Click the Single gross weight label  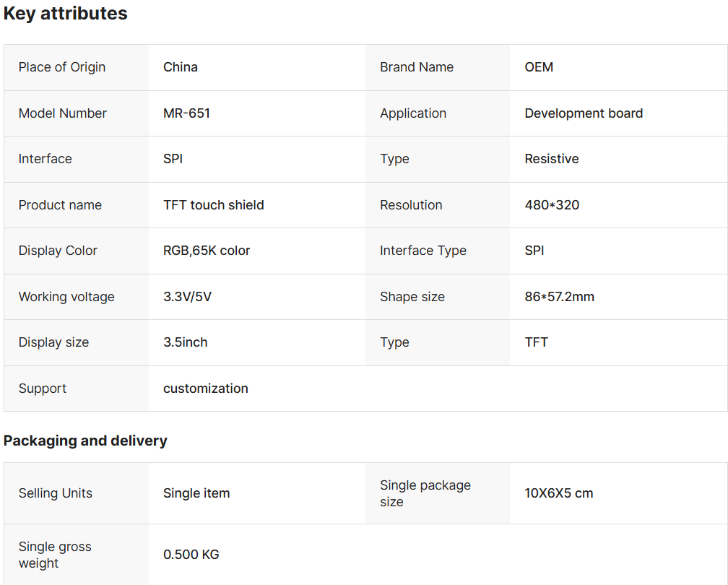[55, 555]
